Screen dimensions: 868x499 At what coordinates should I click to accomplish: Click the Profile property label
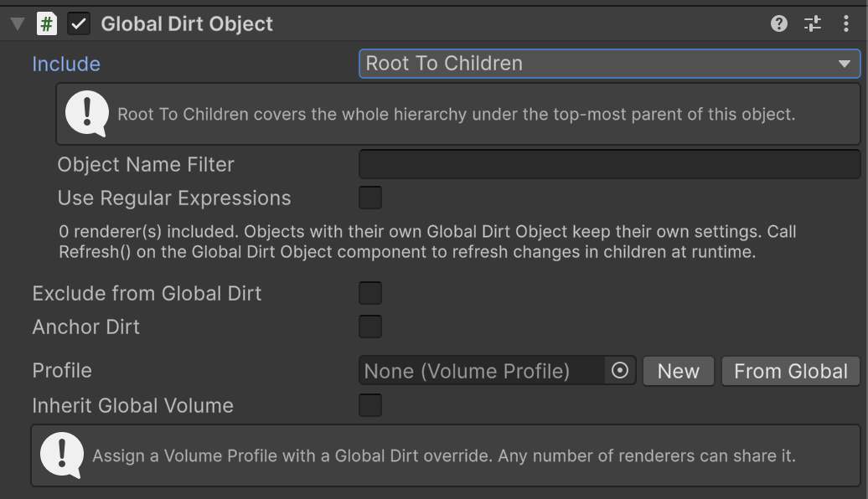tap(62, 371)
